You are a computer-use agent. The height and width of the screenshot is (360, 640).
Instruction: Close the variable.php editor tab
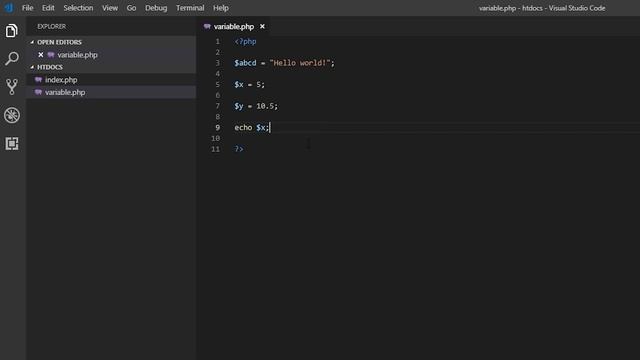[x=262, y=27]
